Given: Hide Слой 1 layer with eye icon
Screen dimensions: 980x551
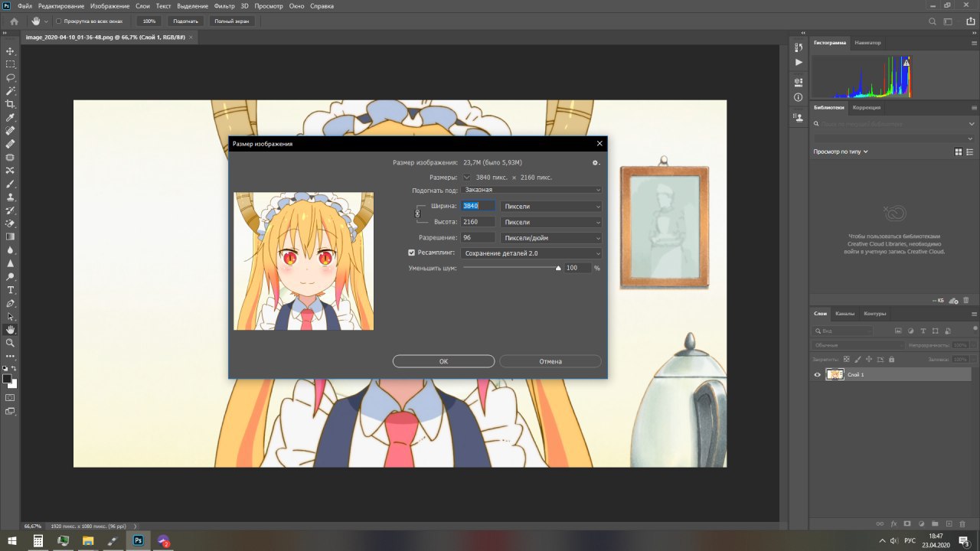Looking at the screenshot, I should pyautogui.click(x=817, y=374).
